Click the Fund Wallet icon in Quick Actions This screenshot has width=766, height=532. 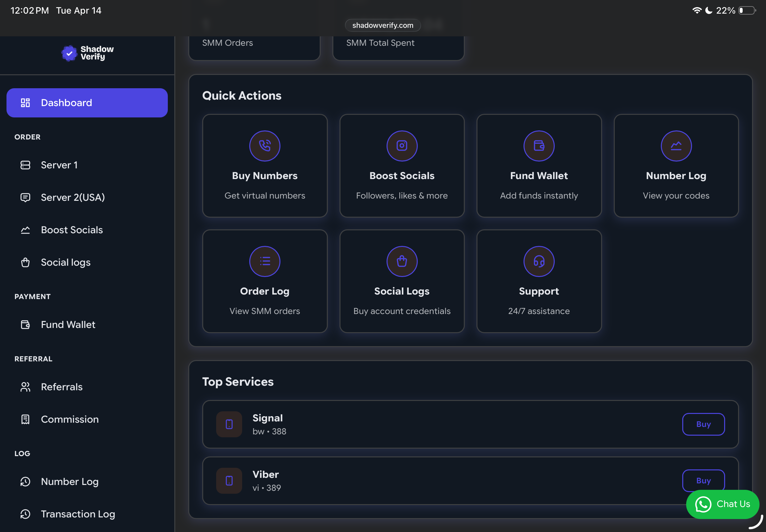538,146
